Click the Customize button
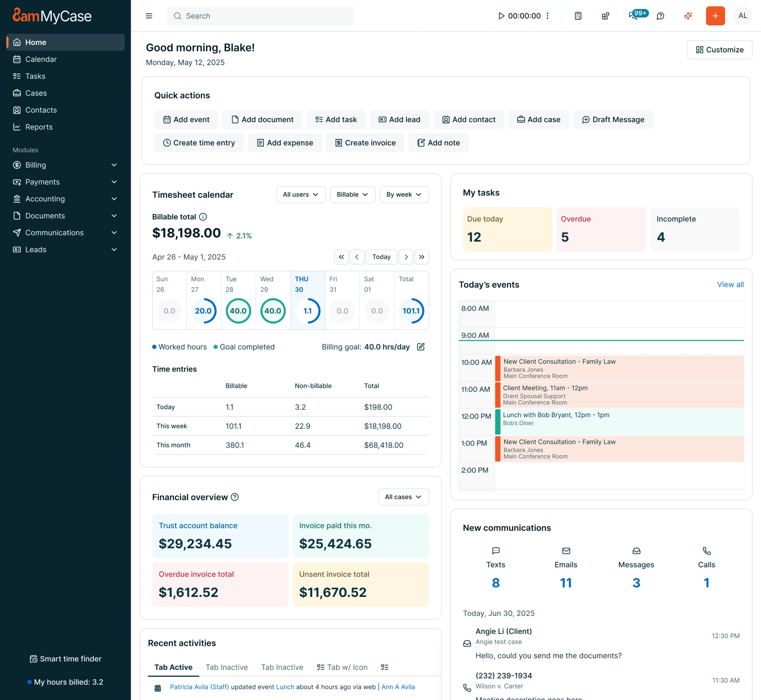This screenshot has height=700, width=761. (719, 49)
